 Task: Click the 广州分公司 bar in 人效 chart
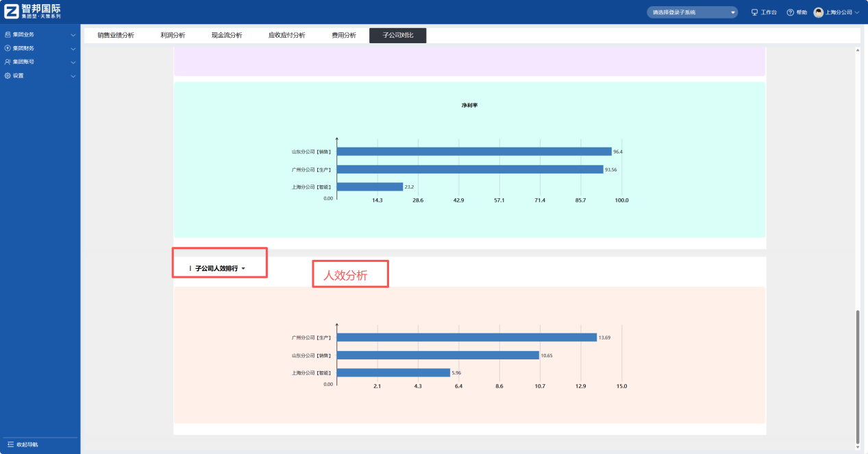click(x=466, y=337)
